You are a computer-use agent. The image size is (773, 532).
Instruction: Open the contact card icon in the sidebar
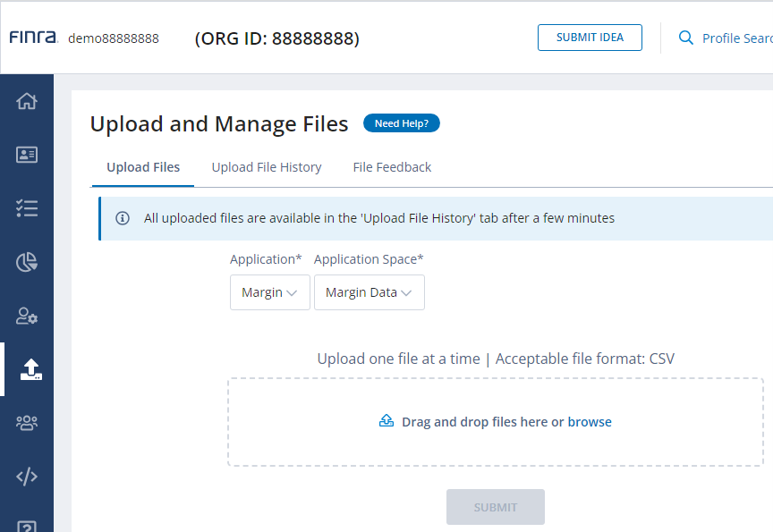click(x=26, y=155)
